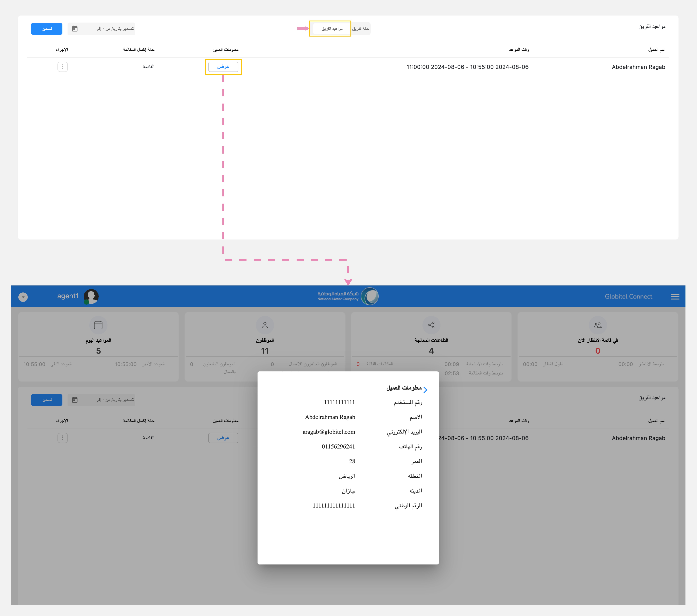This screenshot has width=697, height=616.
Task: Click the lower dimmed تصدير button
Action: pyautogui.click(x=47, y=400)
